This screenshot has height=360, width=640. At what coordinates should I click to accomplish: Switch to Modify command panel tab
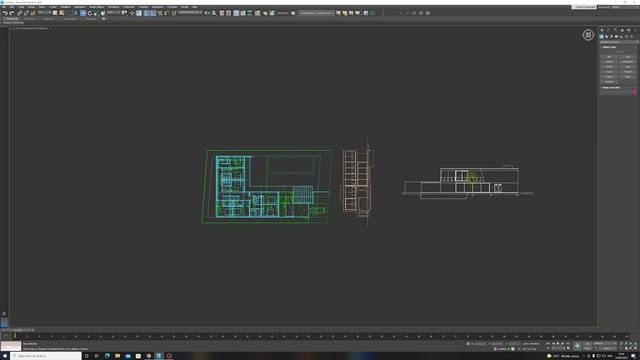click(609, 30)
